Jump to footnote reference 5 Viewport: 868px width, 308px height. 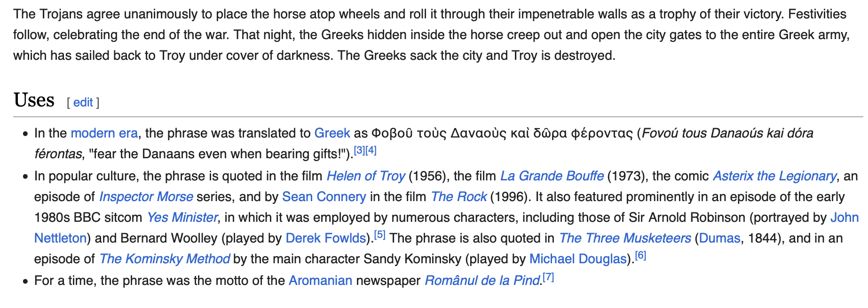[x=379, y=235]
